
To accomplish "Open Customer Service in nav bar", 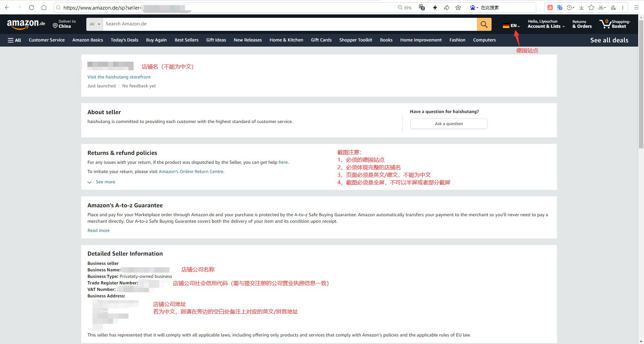I will [x=47, y=40].
